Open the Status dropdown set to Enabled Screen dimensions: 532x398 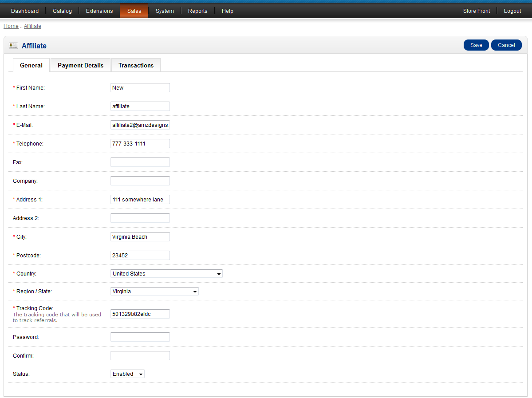tap(127, 374)
